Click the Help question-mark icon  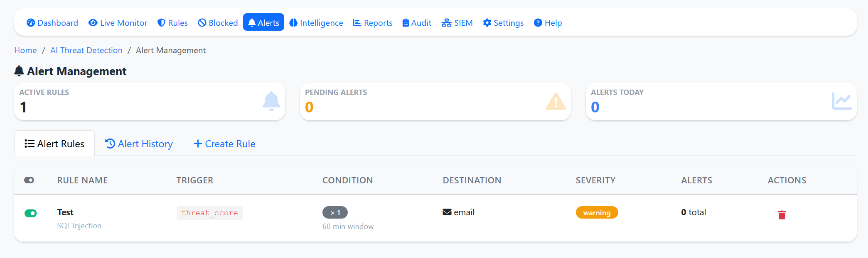pyautogui.click(x=538, y=23)
